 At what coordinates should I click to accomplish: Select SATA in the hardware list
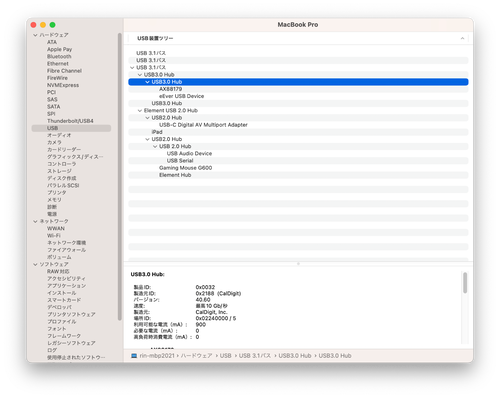54,107
